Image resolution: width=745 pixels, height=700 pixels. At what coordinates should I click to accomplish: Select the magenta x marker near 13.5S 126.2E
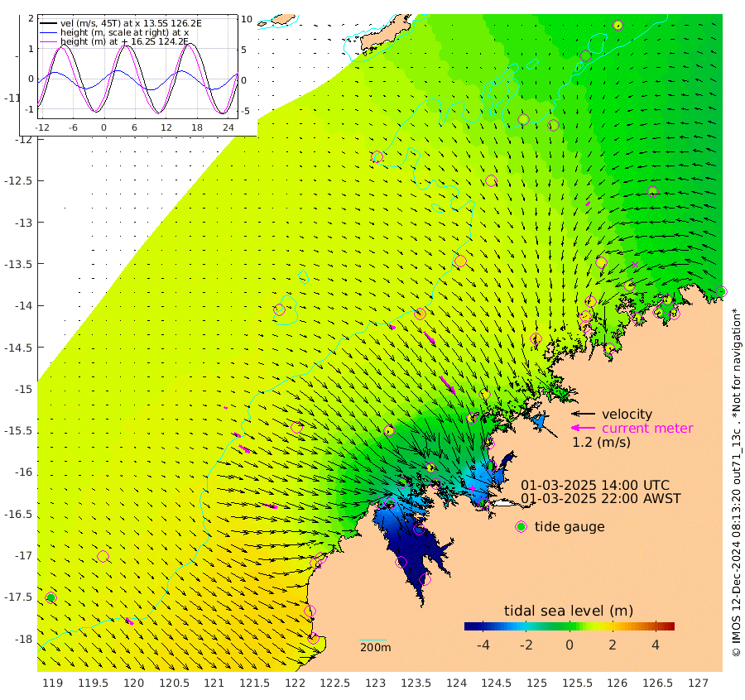[635, 265]
